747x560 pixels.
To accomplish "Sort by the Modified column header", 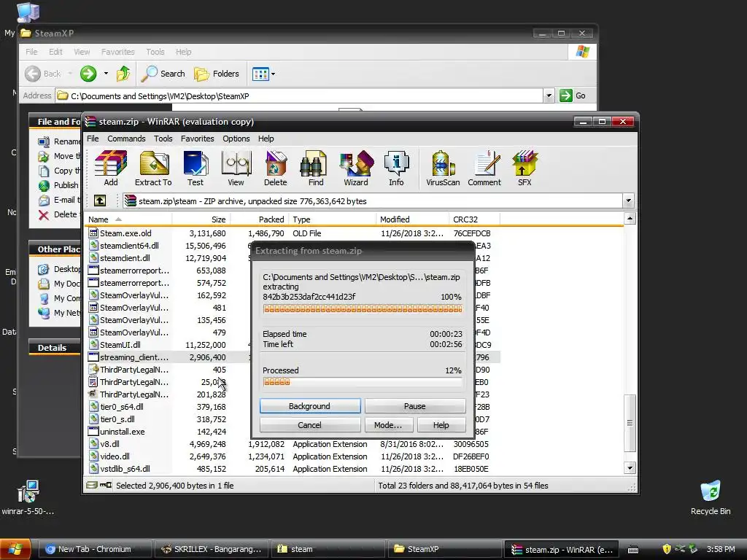I will [x=413, y=219].
